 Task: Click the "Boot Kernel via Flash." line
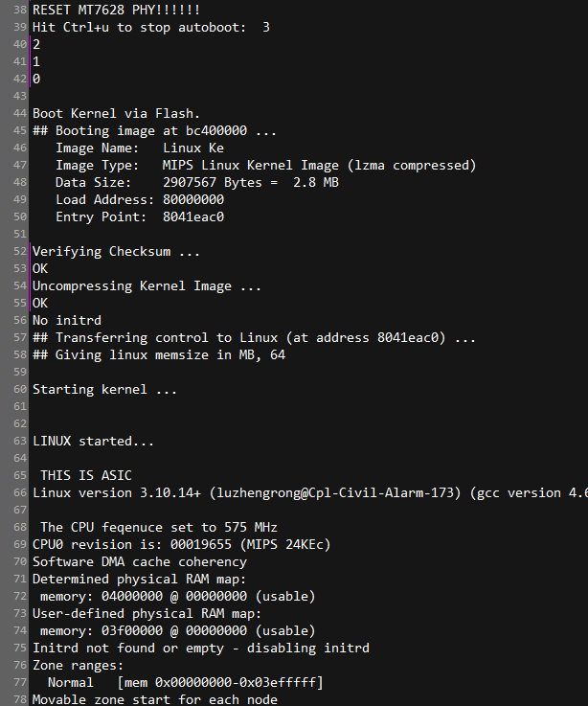[x=116, y=113]
